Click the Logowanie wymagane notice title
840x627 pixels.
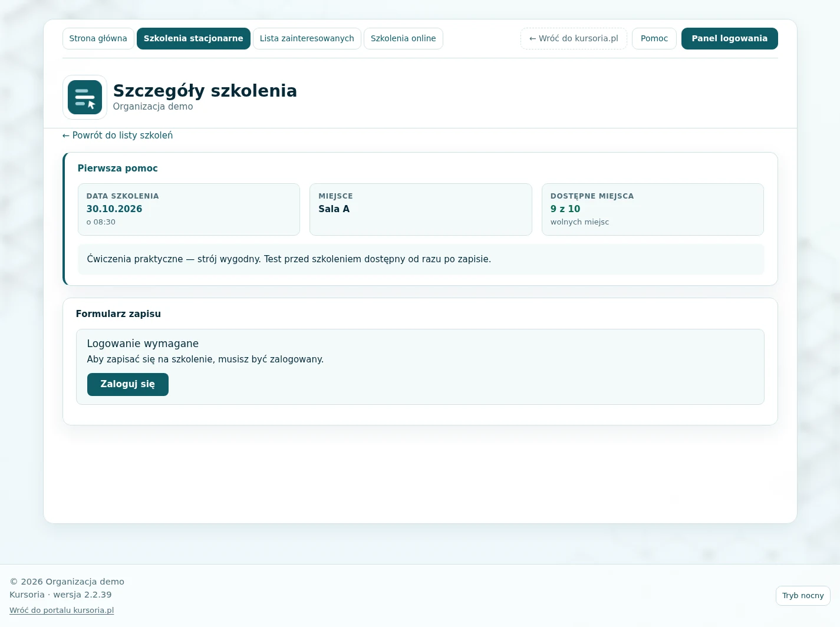(143, 344)
